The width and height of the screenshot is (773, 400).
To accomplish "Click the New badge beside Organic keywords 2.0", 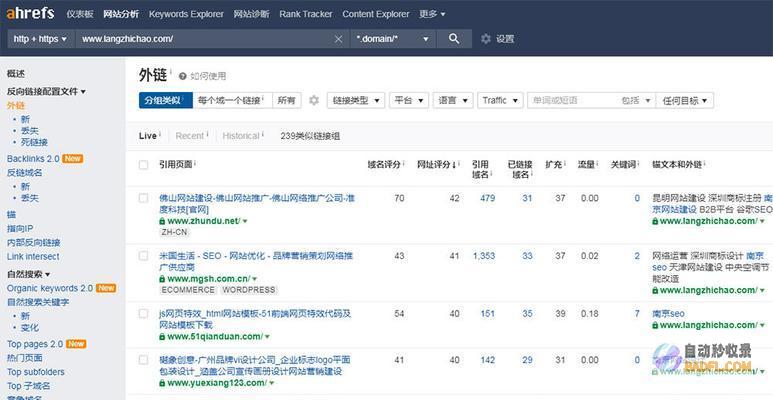I will tap(106, 288).
